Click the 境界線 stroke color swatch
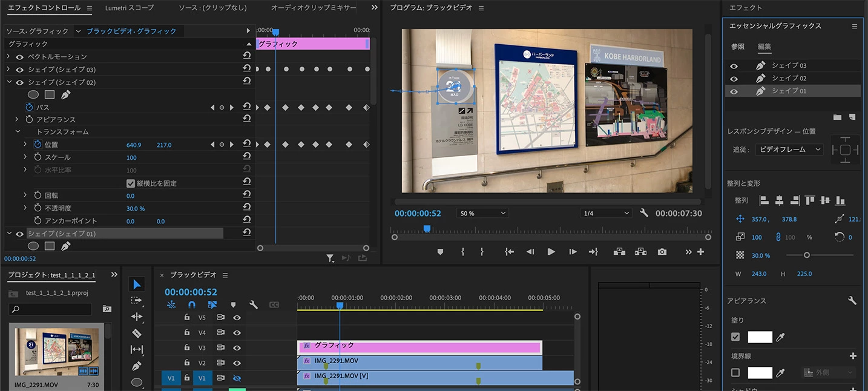 [x=760, y=373]
